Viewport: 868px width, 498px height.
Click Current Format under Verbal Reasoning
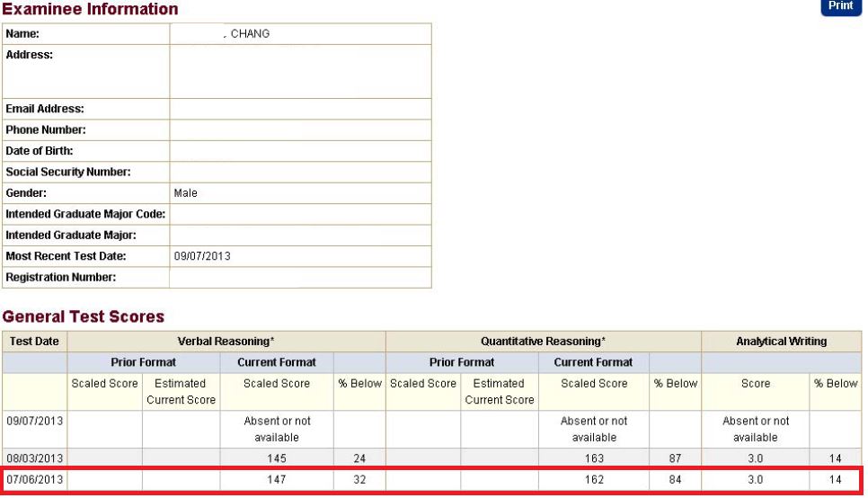pyautogui.click(x=277, y=363)
